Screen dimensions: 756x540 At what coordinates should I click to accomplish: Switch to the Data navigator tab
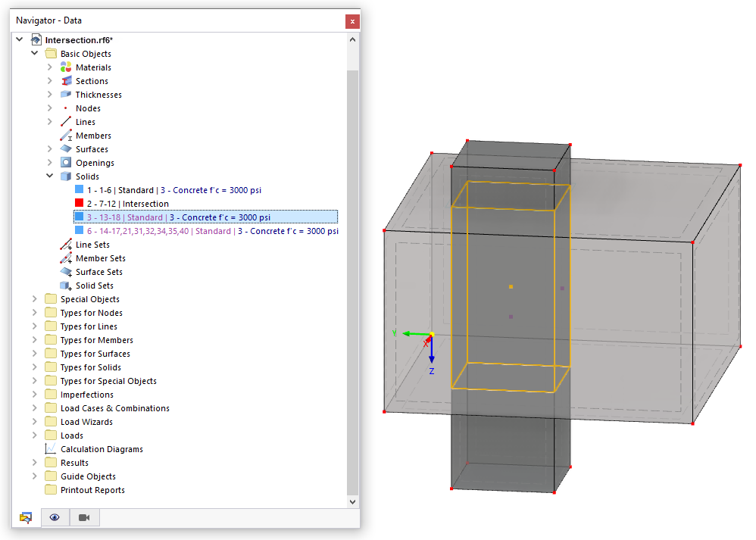coord(25,517)
